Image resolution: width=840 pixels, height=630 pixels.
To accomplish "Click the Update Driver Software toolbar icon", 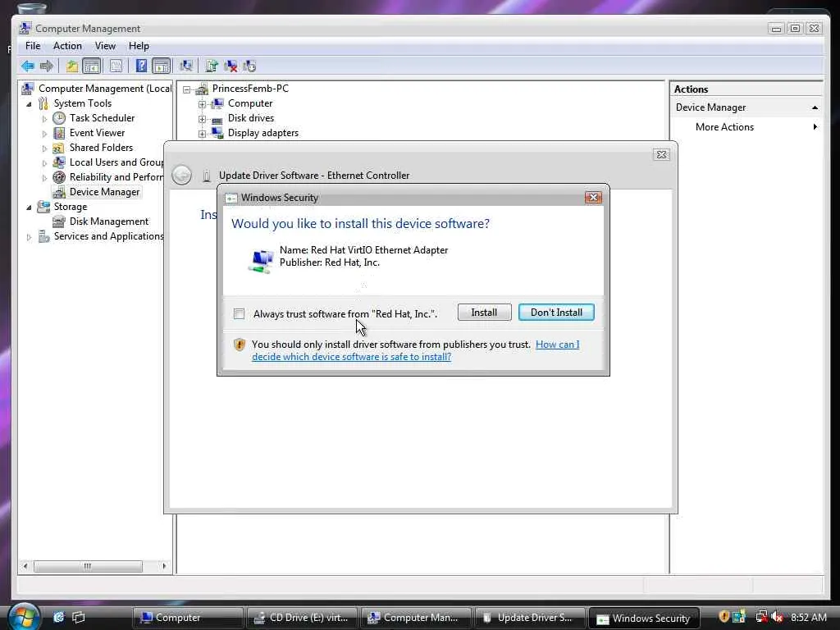I will [x=212, y=66].
